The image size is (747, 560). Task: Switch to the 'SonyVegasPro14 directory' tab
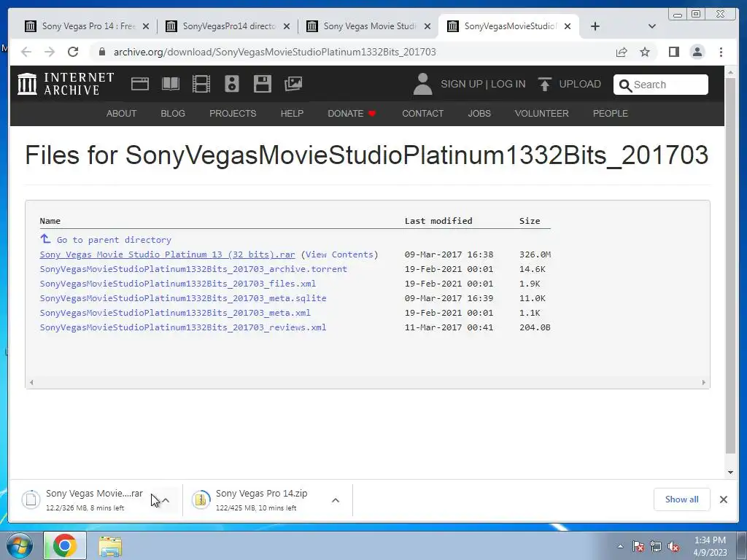(228, 26)
